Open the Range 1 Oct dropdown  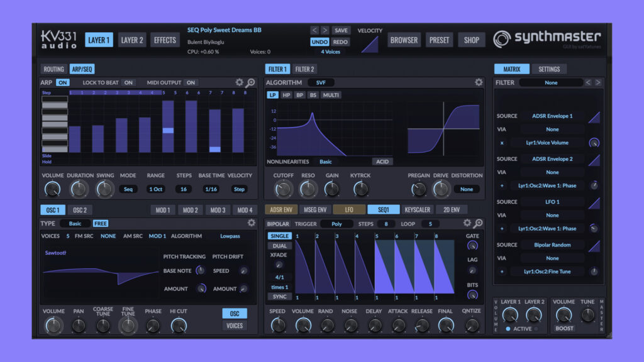[x=156, y=189]
